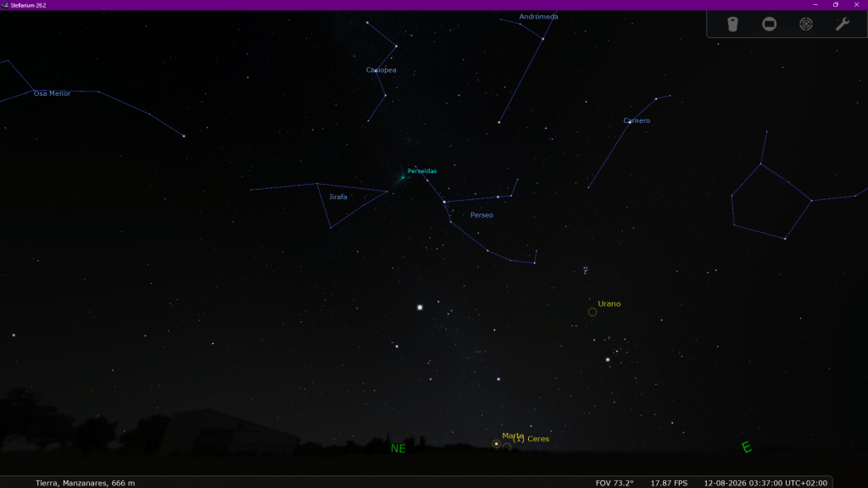The height and width of the screenshot is (488, 868).
Task: Click the '17.87 FPS' status entry
Action: (669, 483)
